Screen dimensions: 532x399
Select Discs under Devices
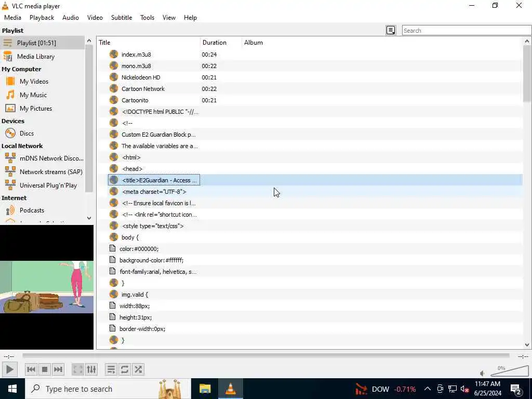point(42,134)
